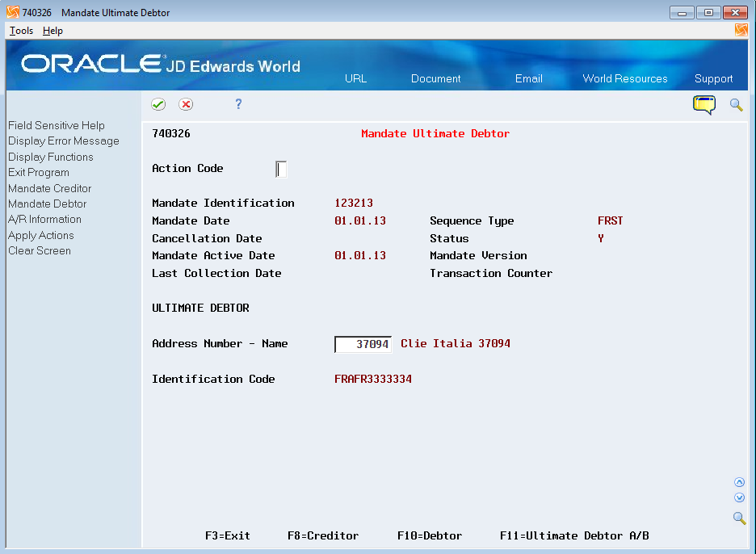
Task: Open the Help menu
Action: [52, 31]
